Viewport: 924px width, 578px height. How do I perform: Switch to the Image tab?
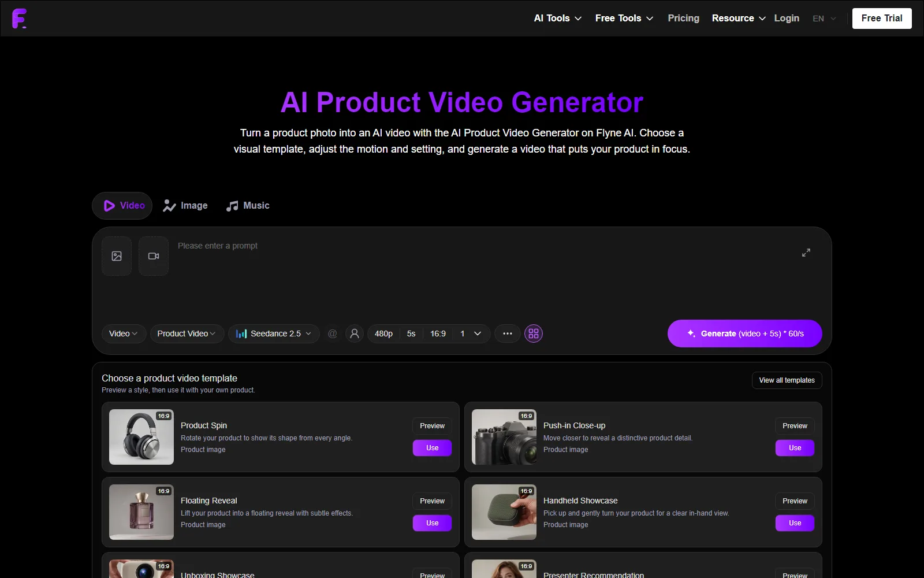(x=185, y=206)
